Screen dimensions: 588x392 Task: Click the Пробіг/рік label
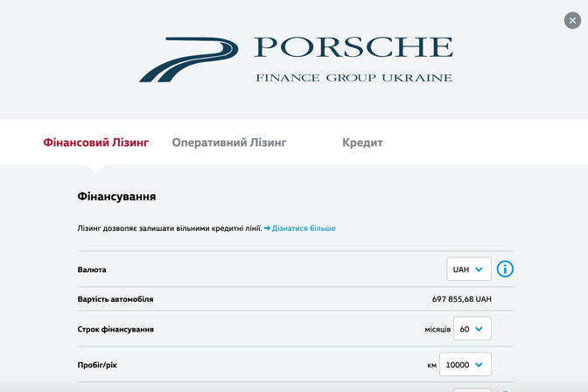tap(98, 365)
